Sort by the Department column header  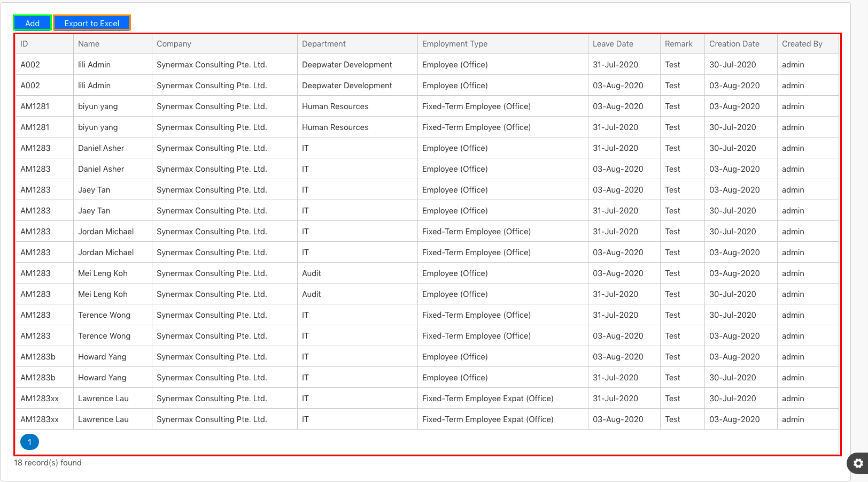(358, 44)
